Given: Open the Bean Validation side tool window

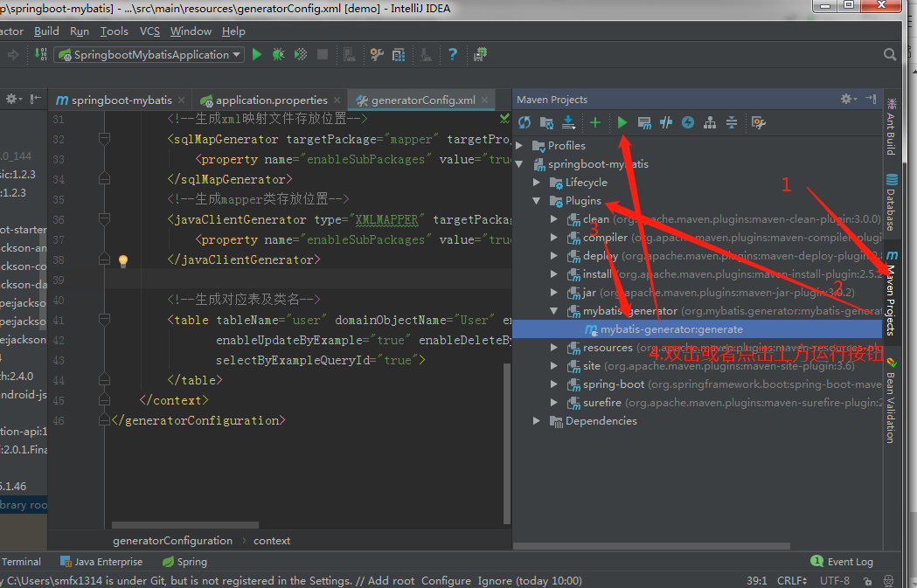Looking at the screenshot, I should (892, 400).
